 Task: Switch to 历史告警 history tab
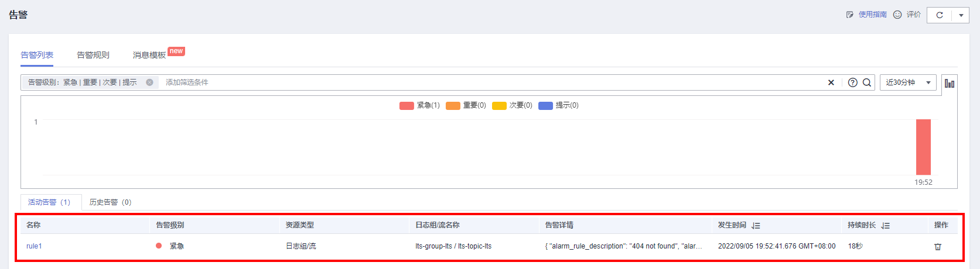(x=110, y=202)
